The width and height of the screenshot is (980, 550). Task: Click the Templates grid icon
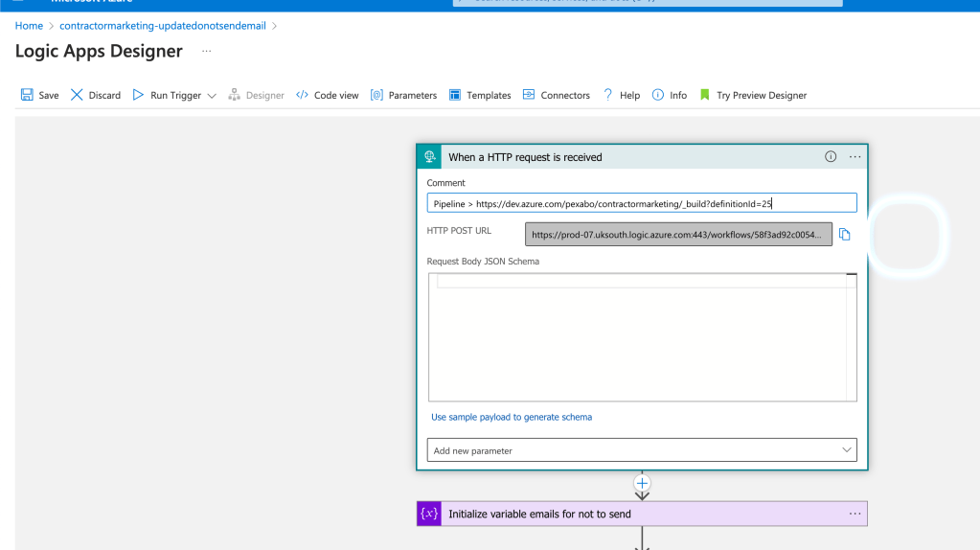tap(455, 95)
